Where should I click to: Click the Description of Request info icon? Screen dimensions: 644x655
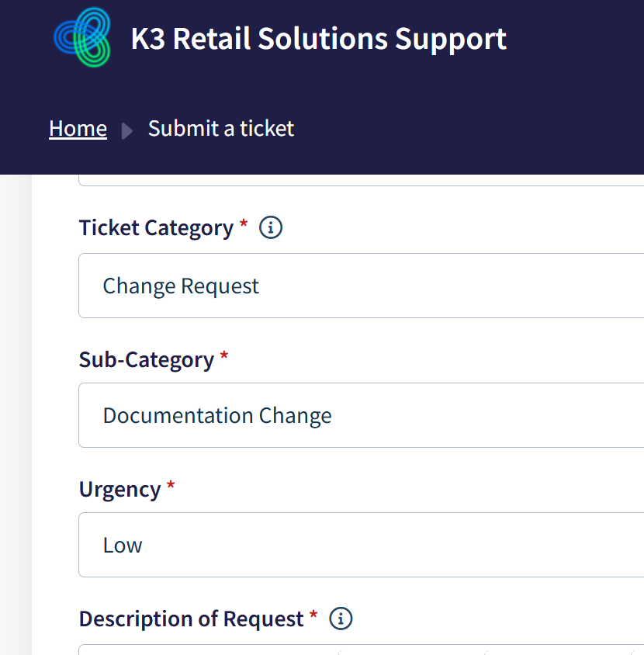point(341,619)
